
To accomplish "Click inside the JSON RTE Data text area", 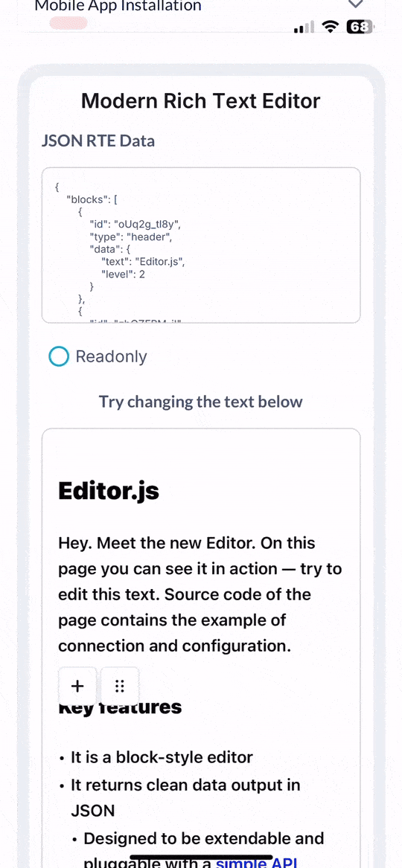I will 201,245.
